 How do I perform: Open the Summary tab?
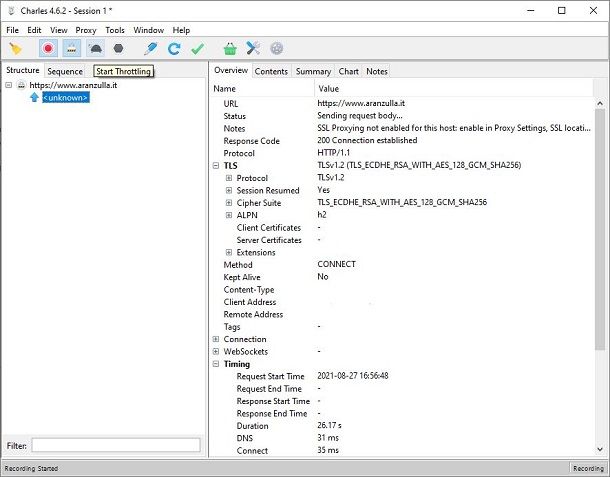click(x=313, y=71)
